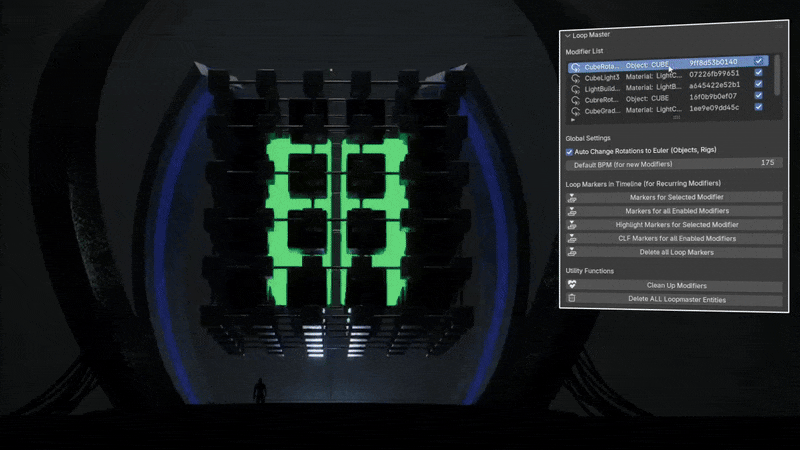This screenshot has width=800, height=450.
Task: Click the marker icon on Markers for Selected Modifier
Action: pos(572,198)
